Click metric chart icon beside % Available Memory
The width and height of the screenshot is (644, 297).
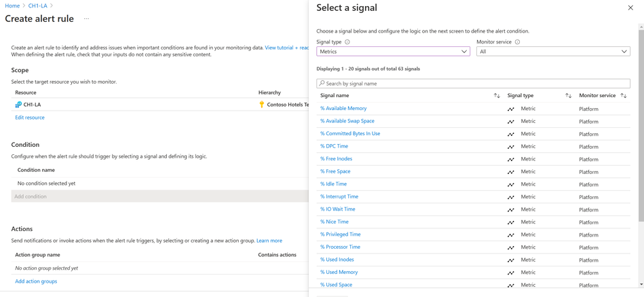(x=511, y=109)
